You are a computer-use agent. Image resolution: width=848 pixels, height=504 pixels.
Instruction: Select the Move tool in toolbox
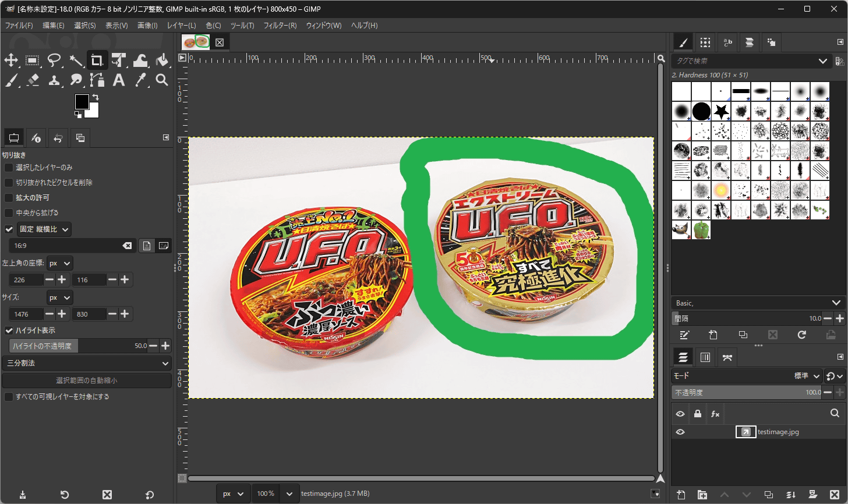point(11,60)
